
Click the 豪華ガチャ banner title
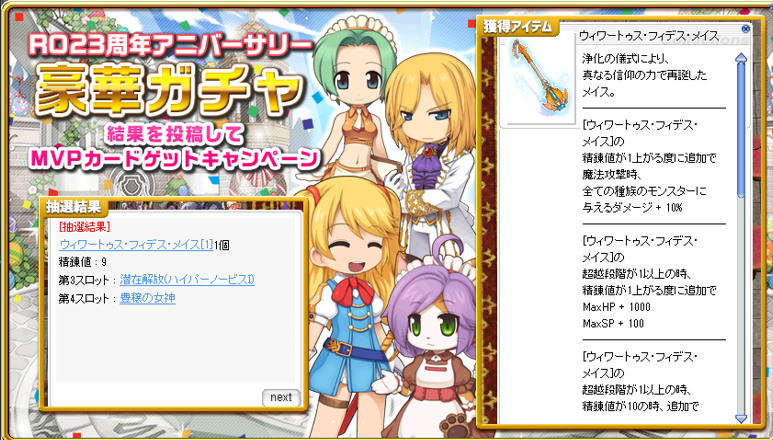point(168,93)
